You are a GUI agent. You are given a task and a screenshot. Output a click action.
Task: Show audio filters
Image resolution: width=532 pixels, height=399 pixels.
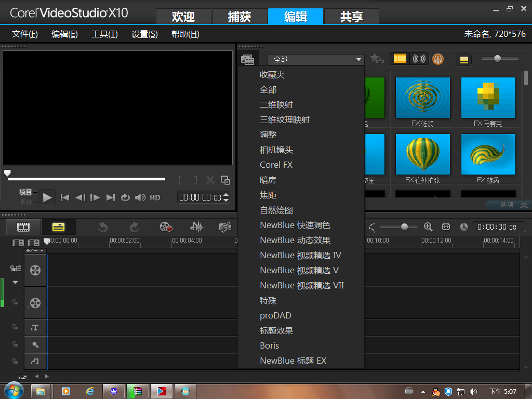(x=419, y=59)
